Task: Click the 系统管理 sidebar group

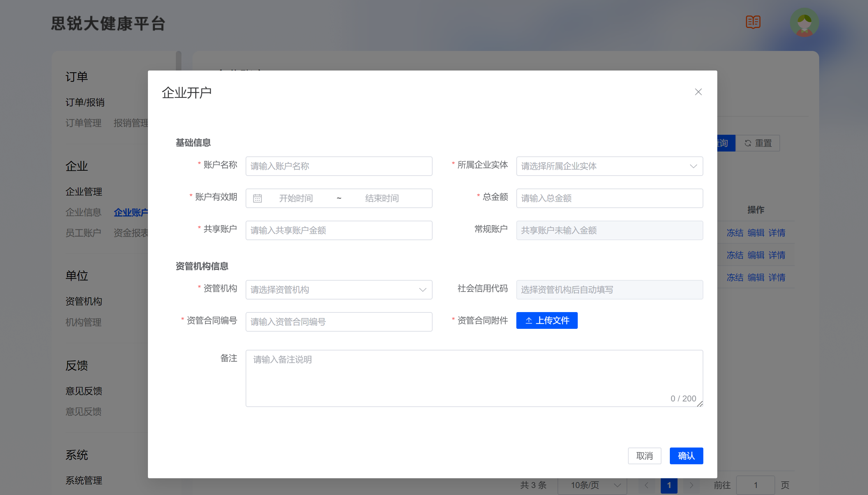Action: click(84, 480)
